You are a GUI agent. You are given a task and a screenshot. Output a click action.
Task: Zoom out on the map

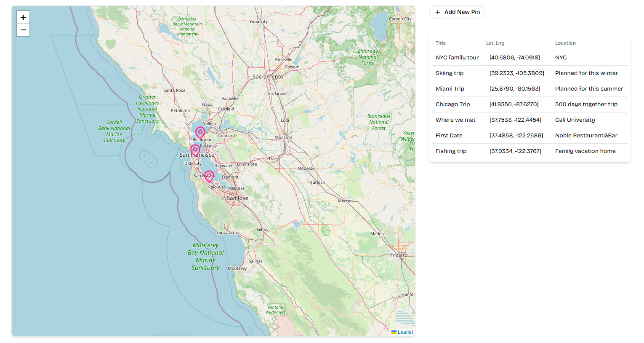[23, 30]
